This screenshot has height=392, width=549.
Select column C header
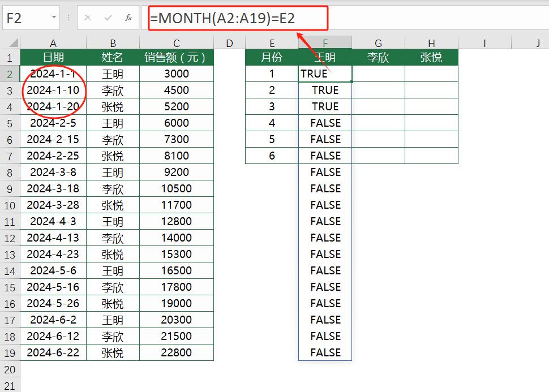(x=177, y=43)
